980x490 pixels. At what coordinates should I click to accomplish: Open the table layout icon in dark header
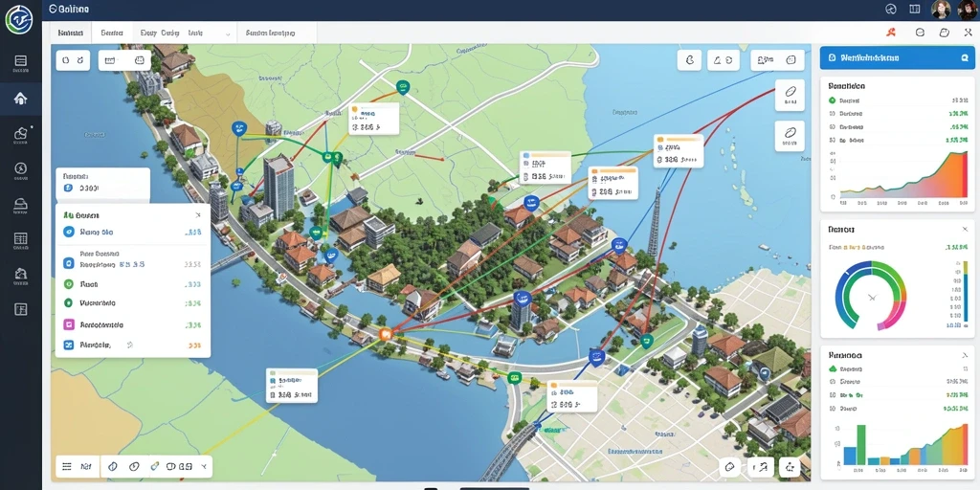tap(915, 9)
